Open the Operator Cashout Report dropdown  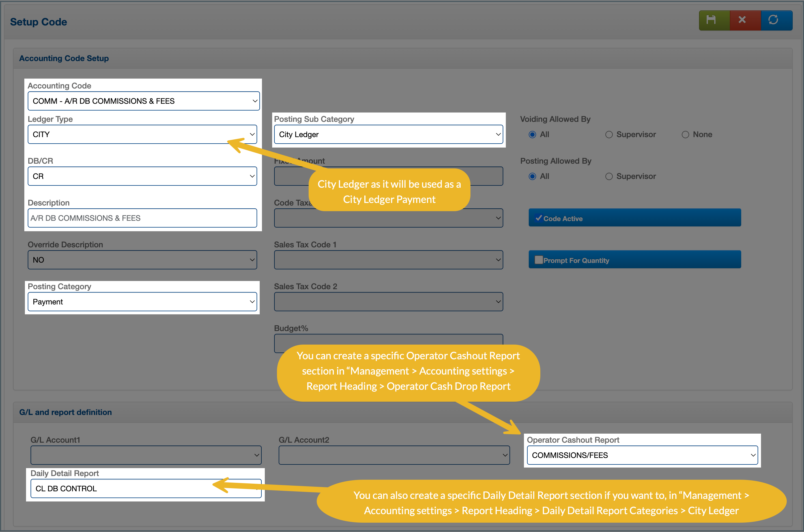(642, 455)
